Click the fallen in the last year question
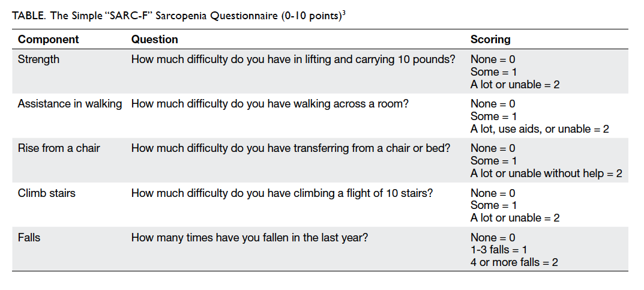 pos(249,237)
